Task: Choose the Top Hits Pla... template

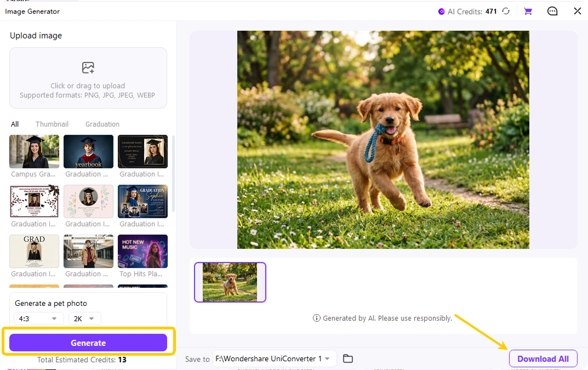Action: (x=142, y=252)
